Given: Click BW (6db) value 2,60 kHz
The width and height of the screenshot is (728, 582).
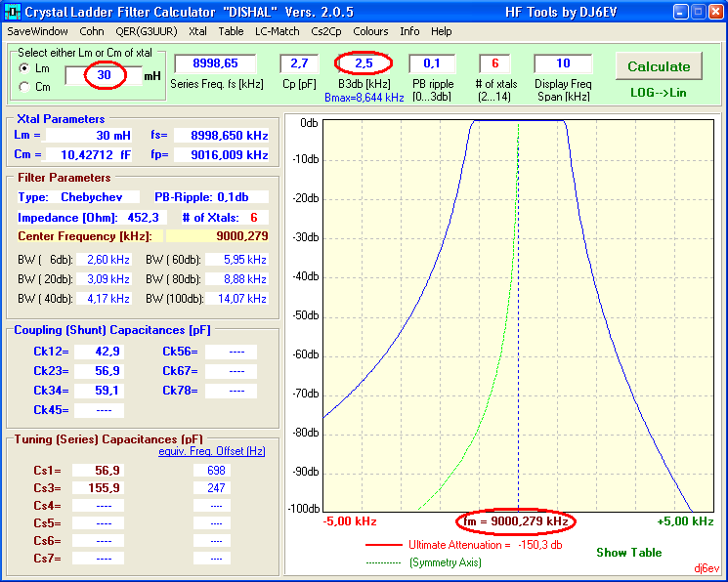Looking at the screenshot, I should pyautogui.click(x=104, y=260).
